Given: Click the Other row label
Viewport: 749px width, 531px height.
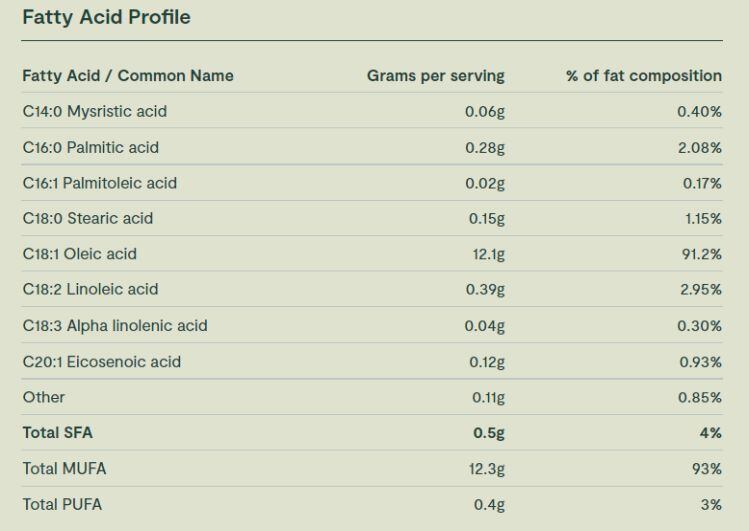Looking at the screenshot, I should [43, 397].
